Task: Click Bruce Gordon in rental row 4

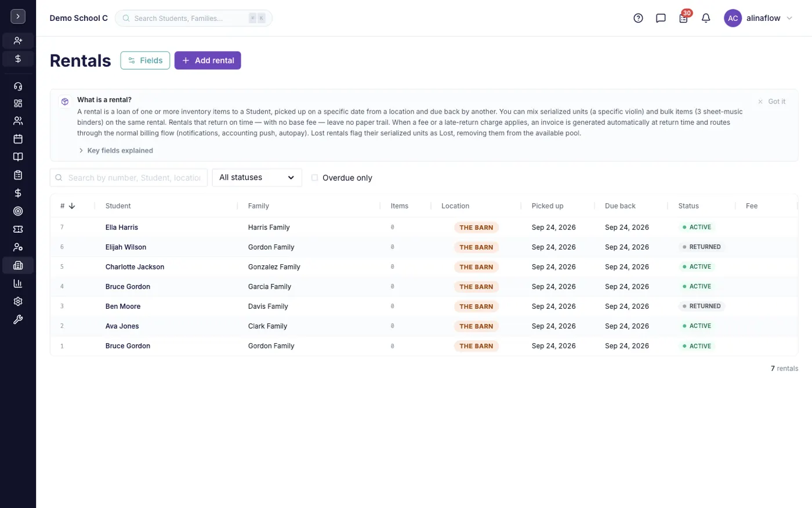Action: click(x=128, y=287)
